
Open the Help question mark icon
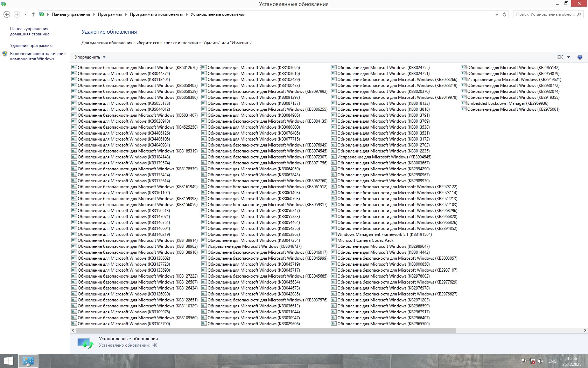580,57
